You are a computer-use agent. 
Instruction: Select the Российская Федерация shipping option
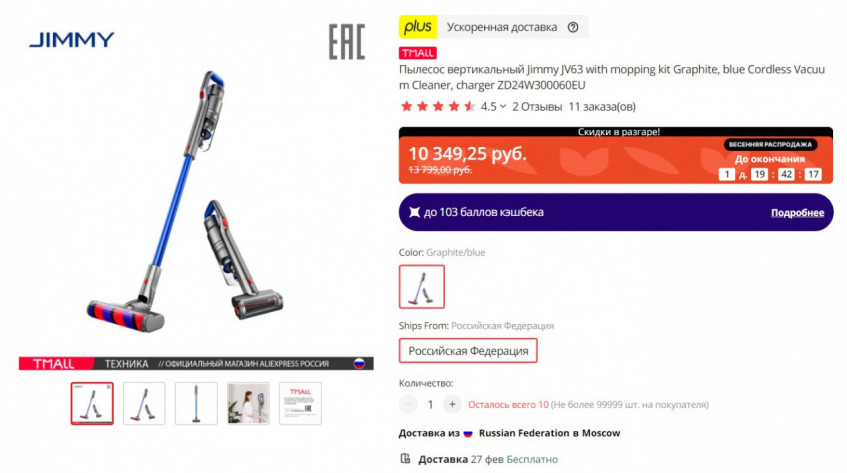[468, 350]
